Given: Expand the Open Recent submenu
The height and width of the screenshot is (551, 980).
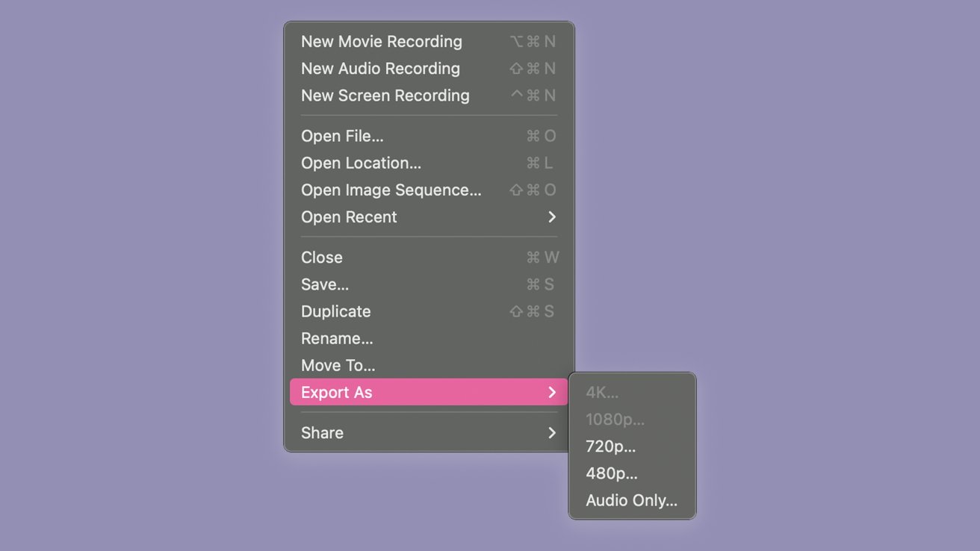Looking at the screenshot, I should pyautogui.click(x=349, y=217).
